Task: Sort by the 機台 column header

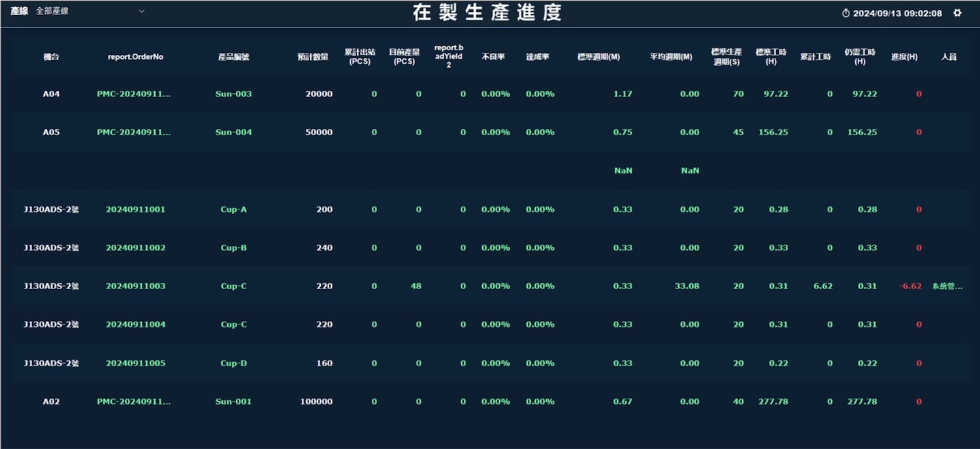Action: [x=51, y=57]
